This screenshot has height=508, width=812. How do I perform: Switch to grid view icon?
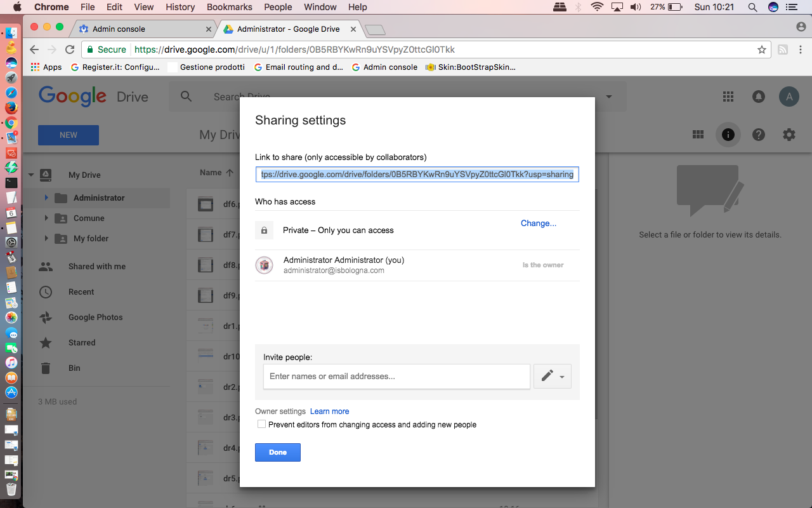698,135
